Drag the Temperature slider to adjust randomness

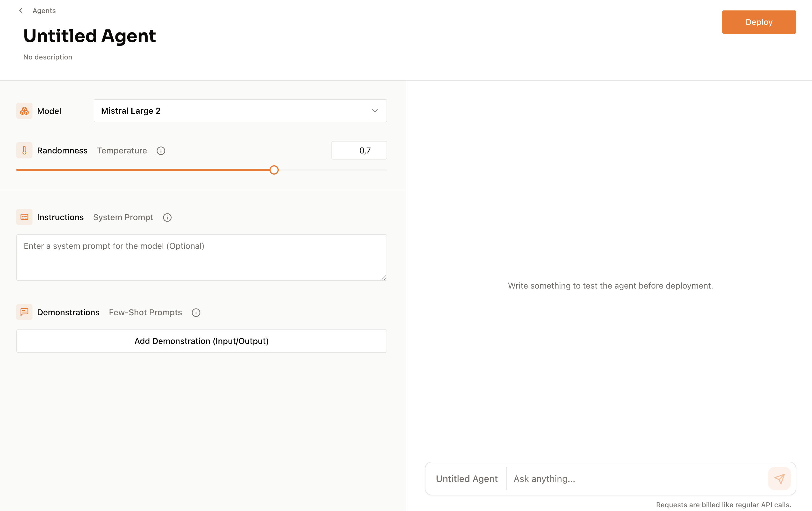(x=273, y=170)
